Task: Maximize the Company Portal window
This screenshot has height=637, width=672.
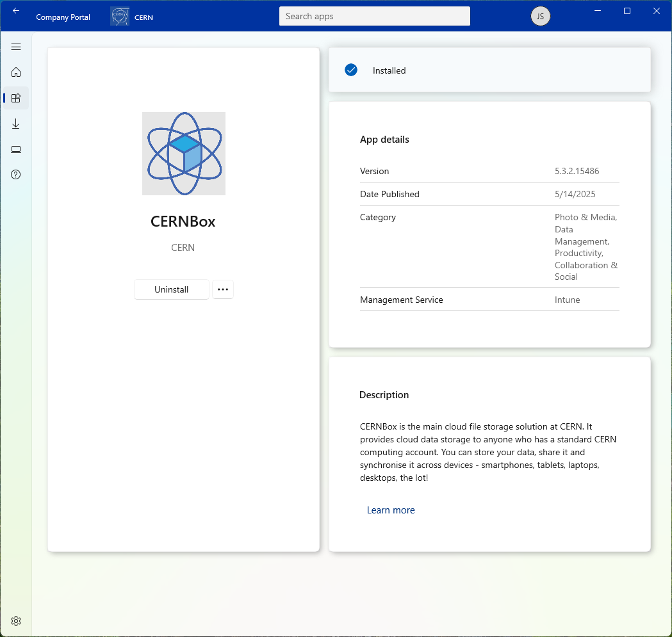Action: coord(627,11)
